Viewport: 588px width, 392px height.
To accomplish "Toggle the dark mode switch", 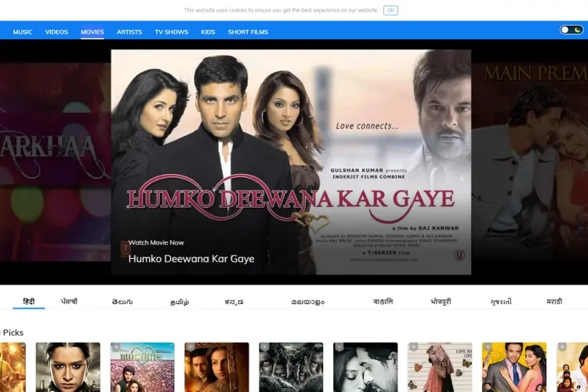I will [572, 30].
